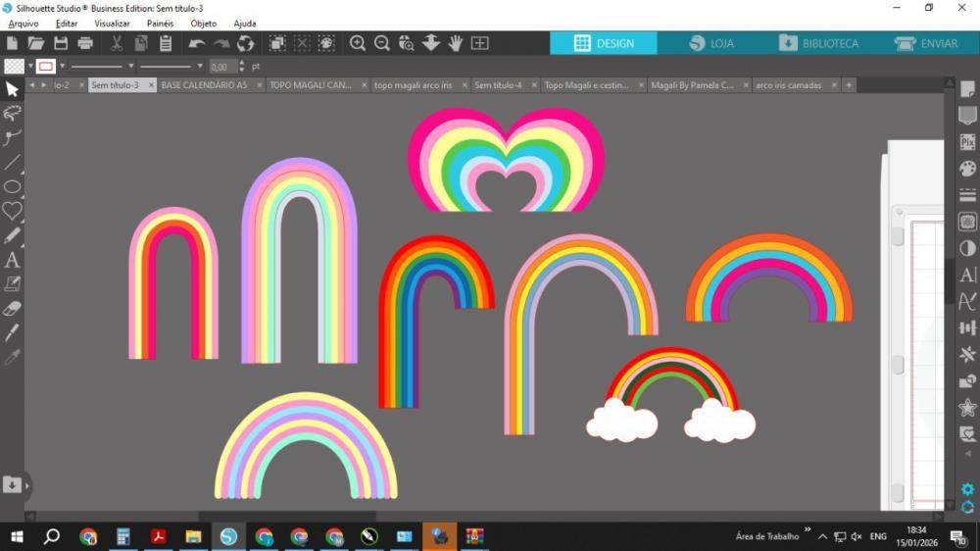Click the Undo arrow icon

tap(196, 43)
